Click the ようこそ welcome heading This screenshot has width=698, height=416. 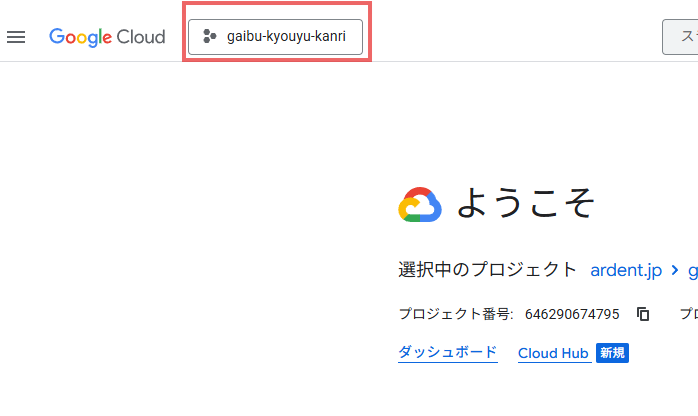tap(526, 204)
